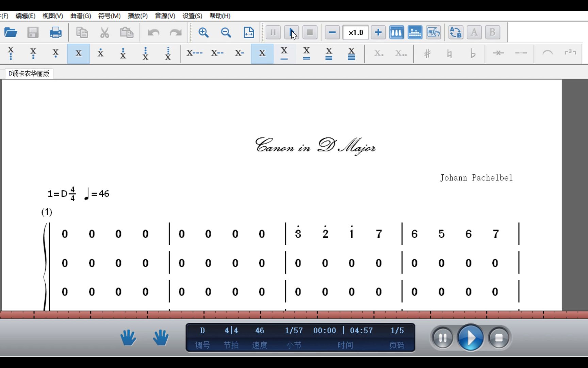Decrease playback speed with the minus button

(332, 33)
